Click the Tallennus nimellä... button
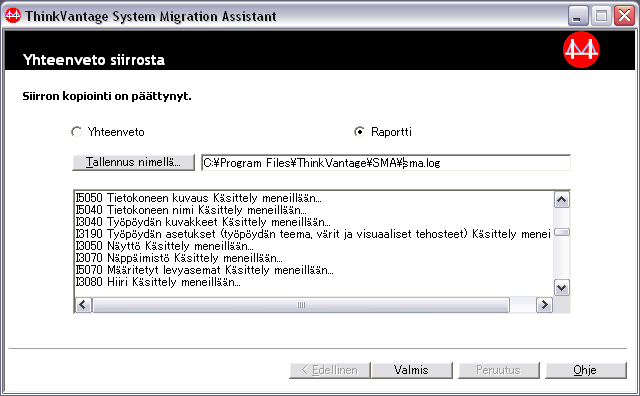Image resolution: width=640 pixels, height=396 pixels. pyautogui.click(x=133, y=162)
